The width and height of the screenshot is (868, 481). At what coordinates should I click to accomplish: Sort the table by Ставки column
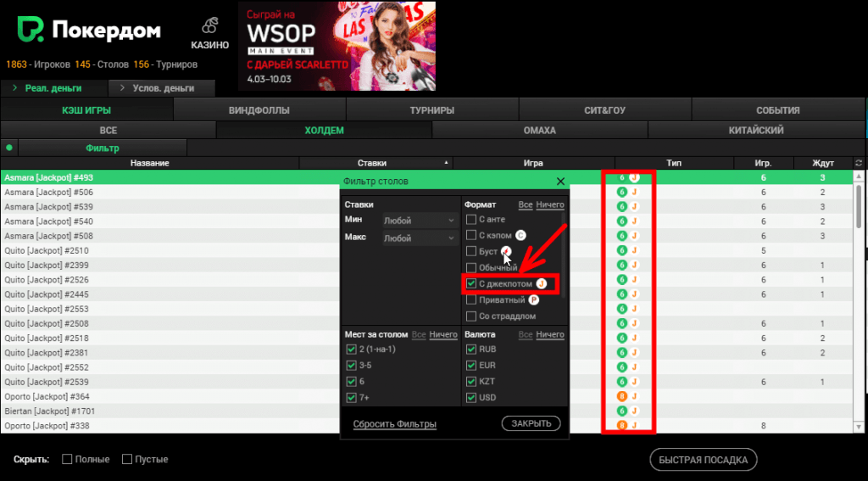[x=373, y=163]
